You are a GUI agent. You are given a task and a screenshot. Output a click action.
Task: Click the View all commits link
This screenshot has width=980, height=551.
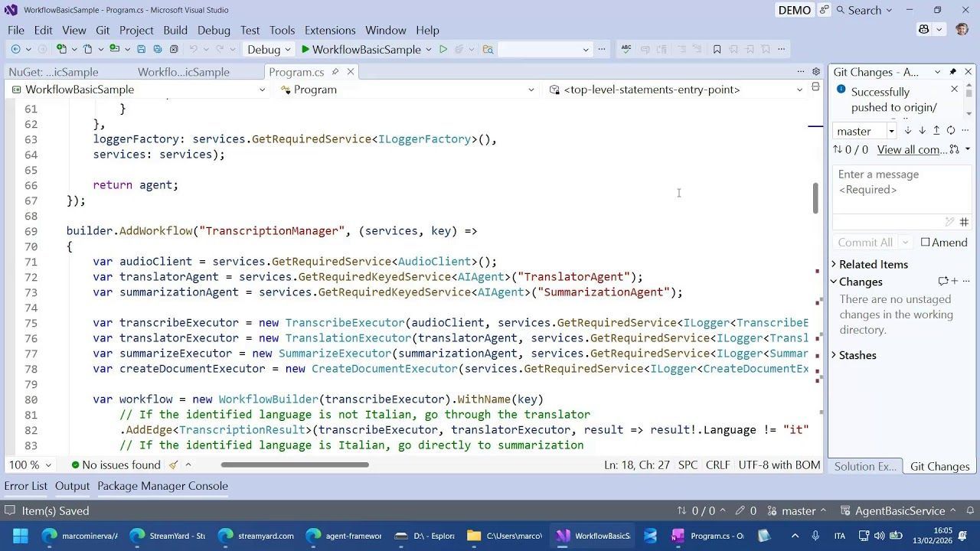tap(912, 150)
